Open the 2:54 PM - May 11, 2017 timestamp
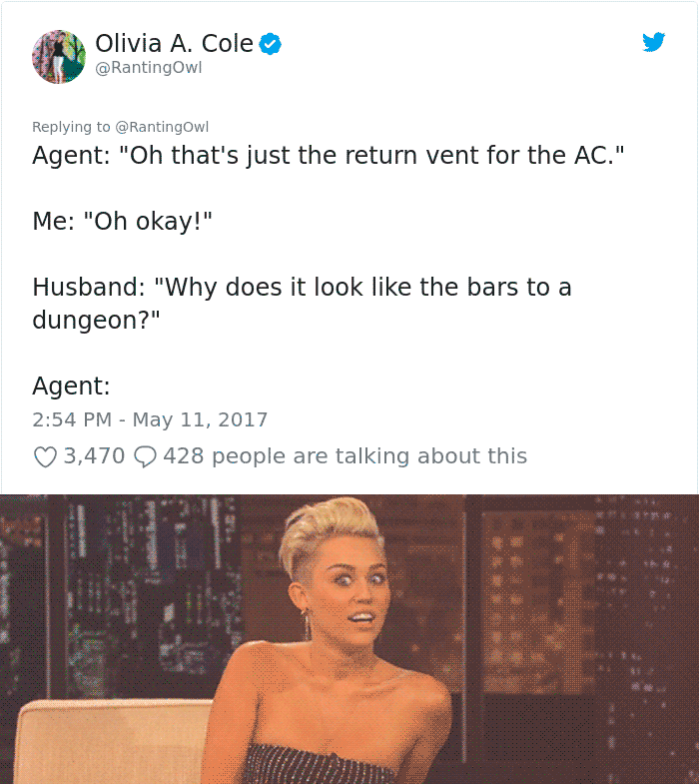Image resolution: width=699 pixels, height=784 pixels. point(150,419)
